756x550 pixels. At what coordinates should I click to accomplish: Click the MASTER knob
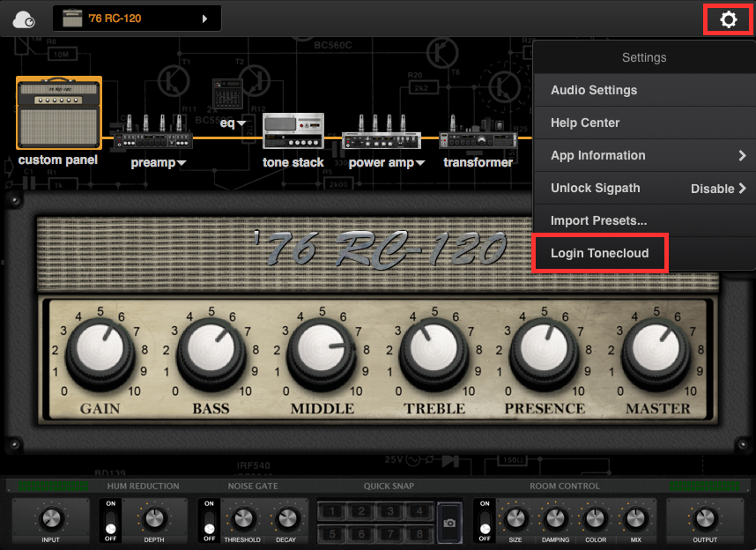[656, 353]
